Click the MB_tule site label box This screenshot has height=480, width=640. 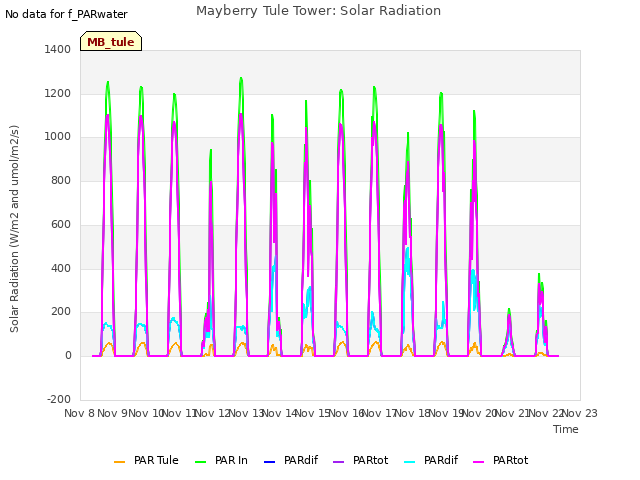pos(111,41)
